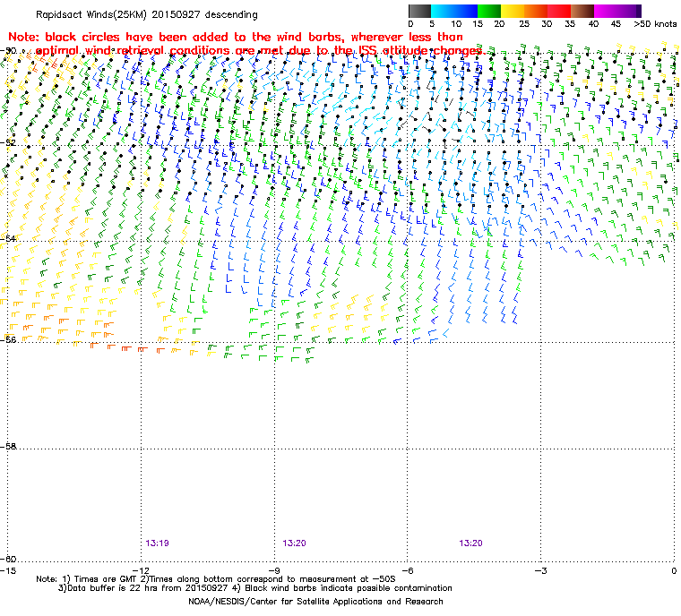The width and height of the screenshot is (681, 616).
Task: Click the -58 latitude axis label
Action: [x=8, y=446]
